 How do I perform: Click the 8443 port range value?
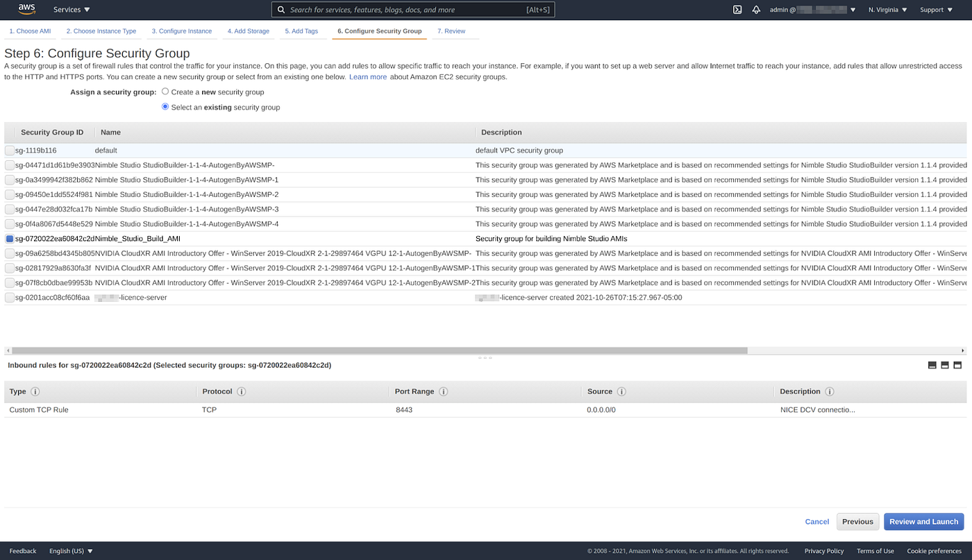tap(404, 410)
